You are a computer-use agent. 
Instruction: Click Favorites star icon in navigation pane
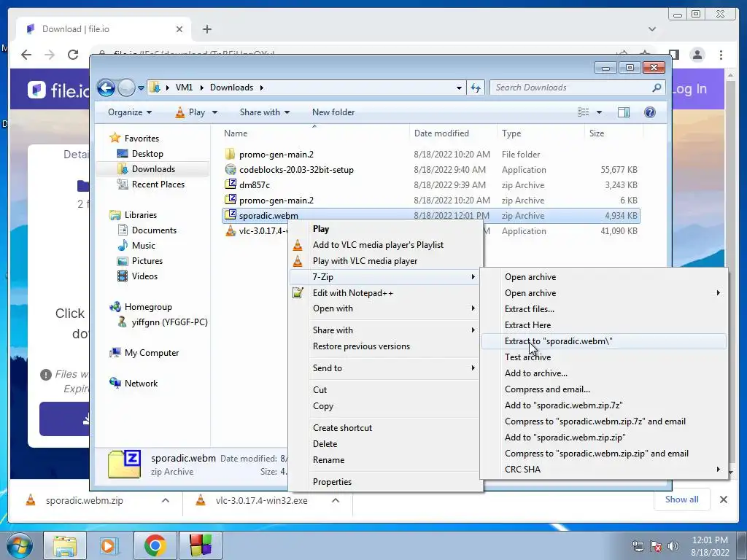[x=115, y=138]
